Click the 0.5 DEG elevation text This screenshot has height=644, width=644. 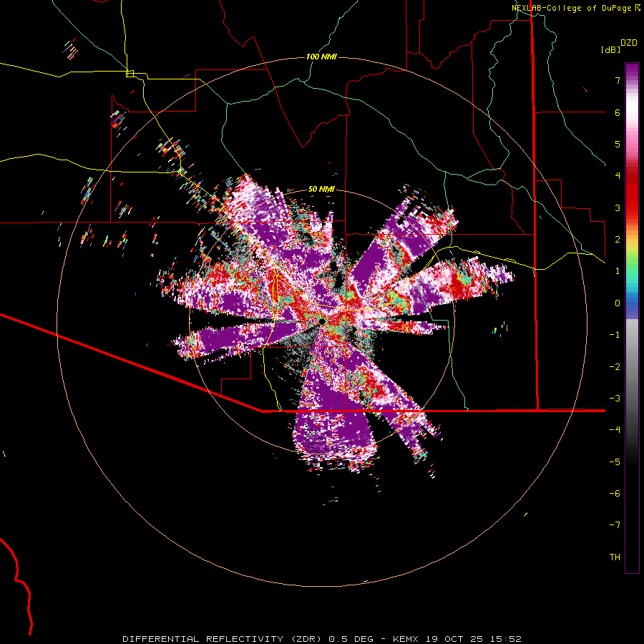pos(351,639)
